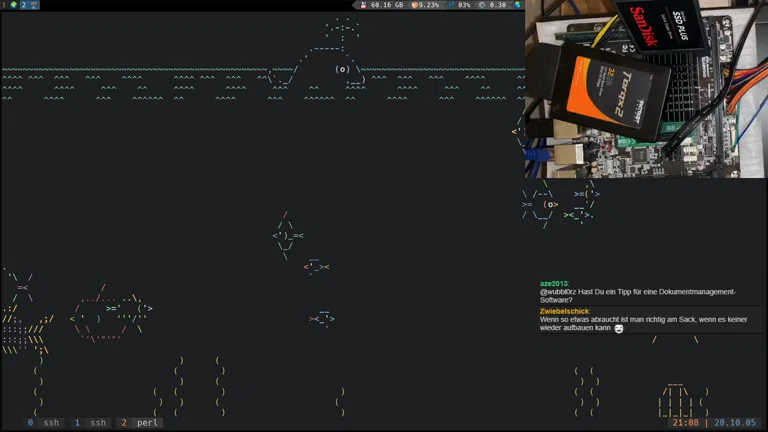The image size is (768, 432).
Task: Click the 03% CPU usage indicator
Action: [x=460, y=5]
